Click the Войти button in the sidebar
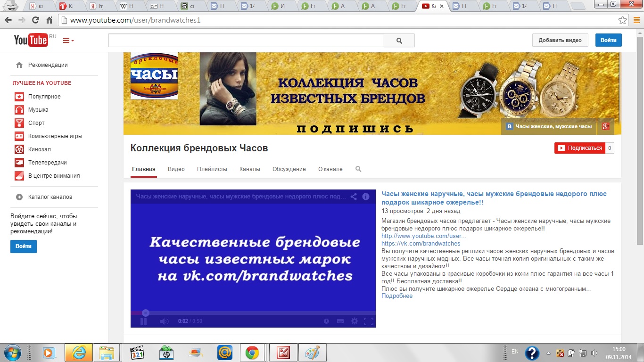 (x=24, y=246)
